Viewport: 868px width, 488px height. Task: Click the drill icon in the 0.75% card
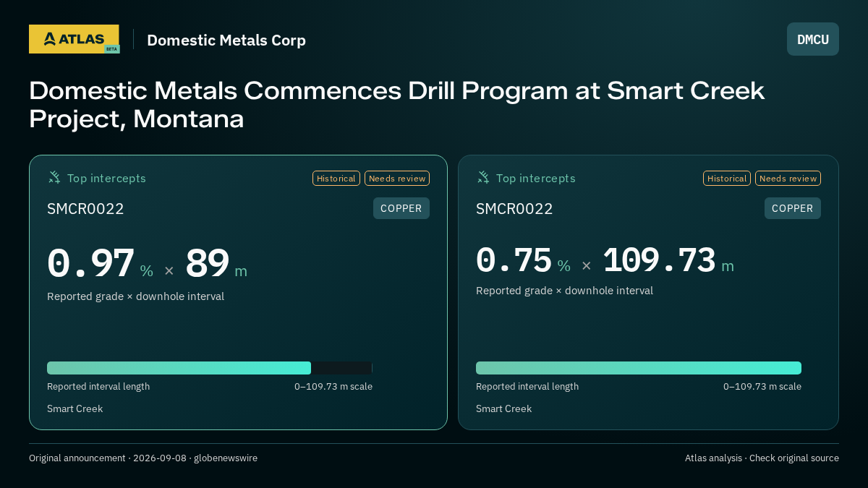(x=483, y=177)
